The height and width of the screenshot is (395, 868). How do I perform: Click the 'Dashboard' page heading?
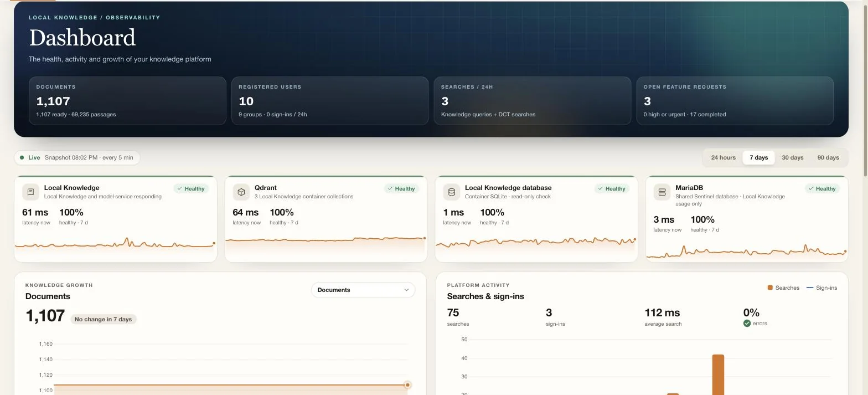(82, 38)
